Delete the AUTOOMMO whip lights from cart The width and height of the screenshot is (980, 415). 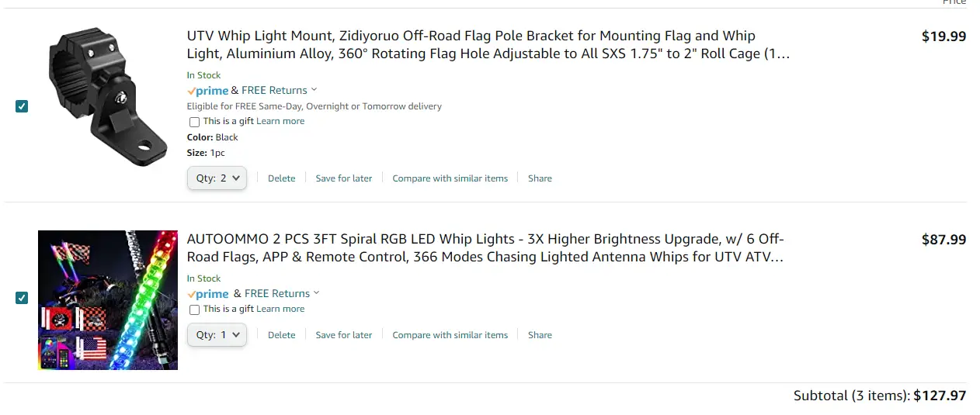pos(282,335)
